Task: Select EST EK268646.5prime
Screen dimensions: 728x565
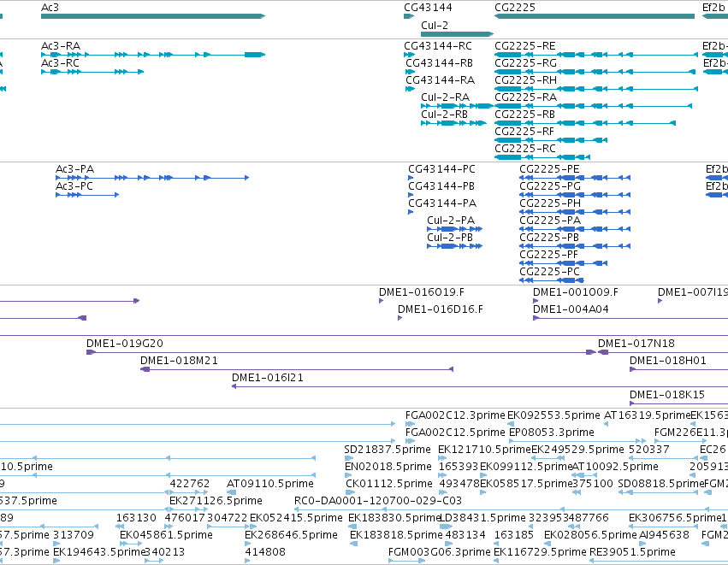Action: tap(291, 536)
